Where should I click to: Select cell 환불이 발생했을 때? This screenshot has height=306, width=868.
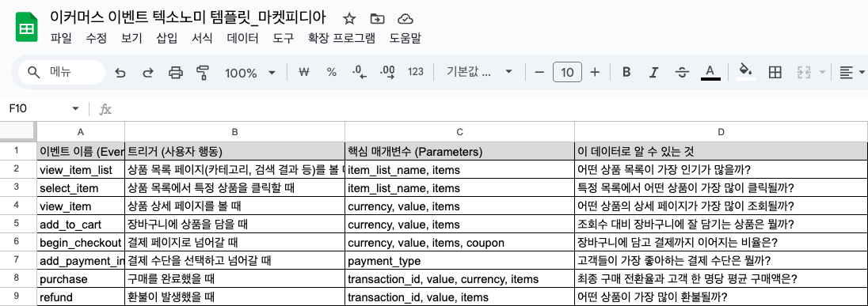pyautogui.click(x=234, y=297)
